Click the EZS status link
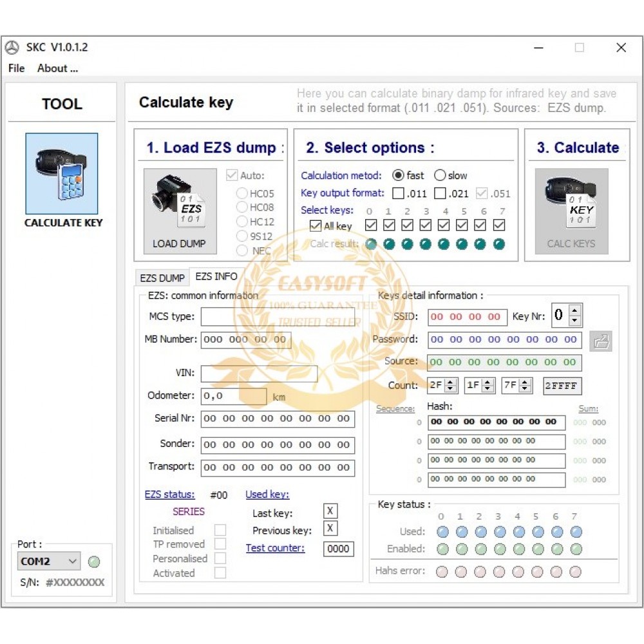This screenshot has width=644, height=644. point(169,495)
